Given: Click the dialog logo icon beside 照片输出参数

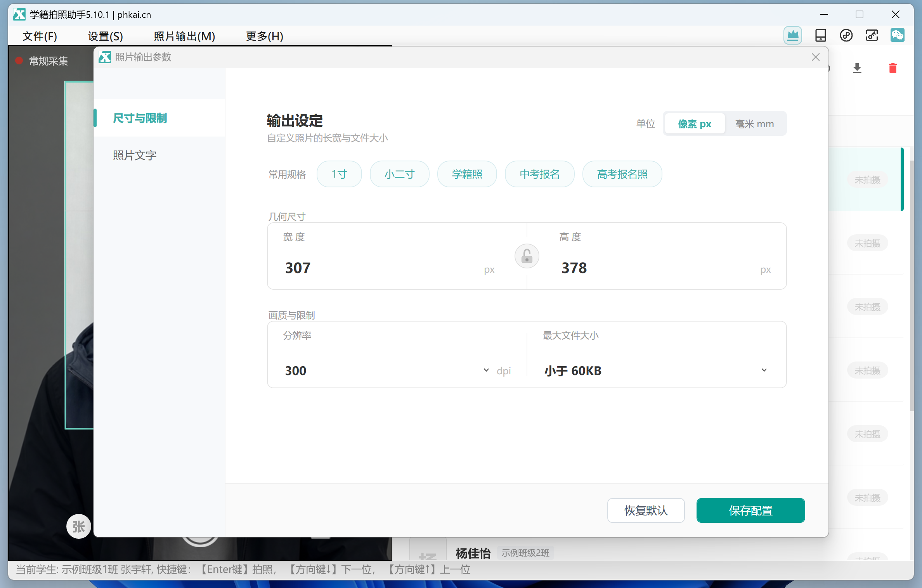Looking at the screenshot, I should 105,57.
